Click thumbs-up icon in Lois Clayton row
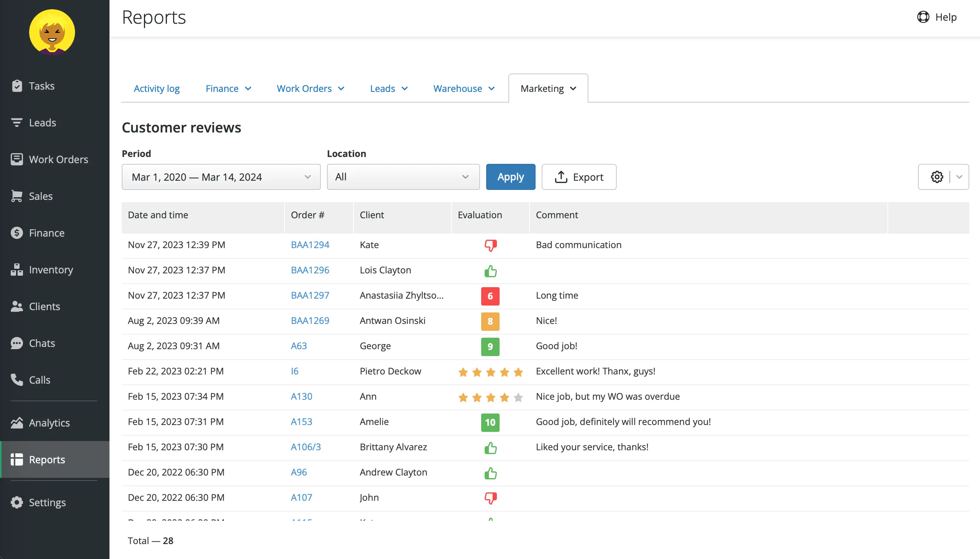Image resolution: width=980 pixels, height=559 pixels. coord(490,271)
